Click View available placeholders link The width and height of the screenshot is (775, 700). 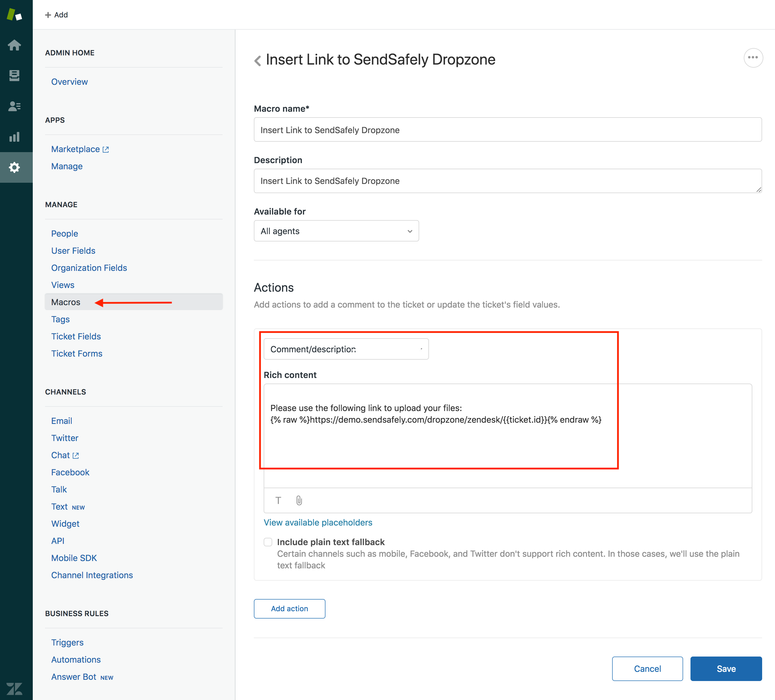[318, 522]
